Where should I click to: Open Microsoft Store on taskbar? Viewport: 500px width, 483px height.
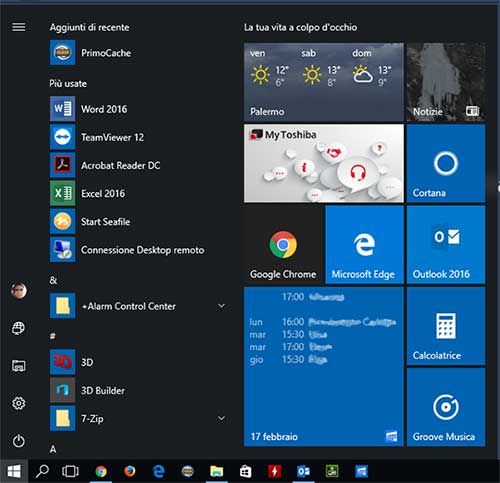pos(245,471)
